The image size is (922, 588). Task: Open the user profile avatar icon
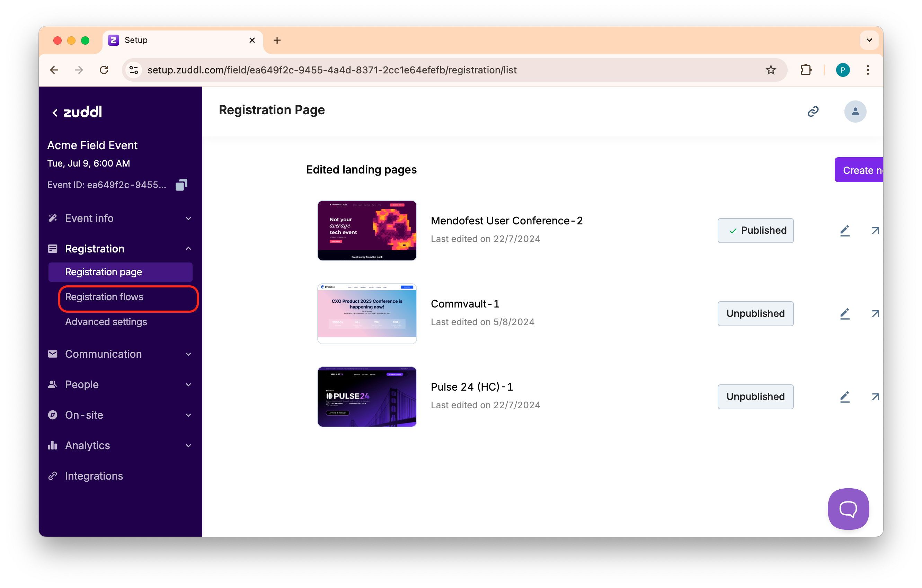coord(855,112)
